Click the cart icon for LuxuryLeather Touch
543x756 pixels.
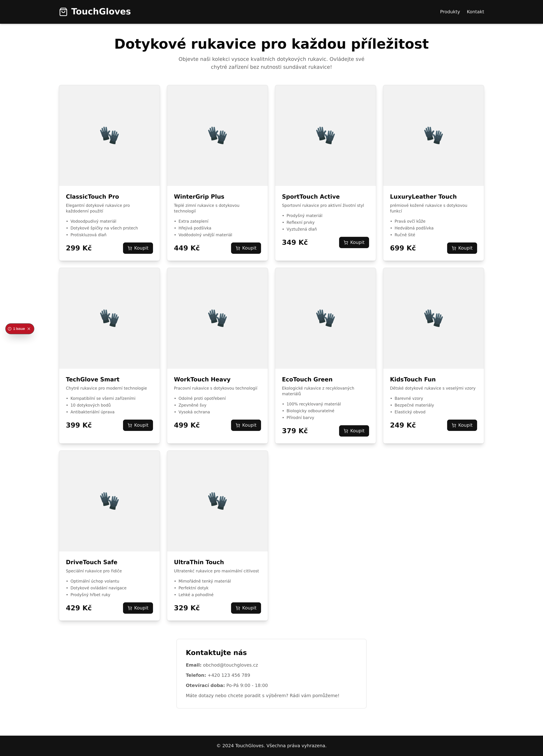454,248
